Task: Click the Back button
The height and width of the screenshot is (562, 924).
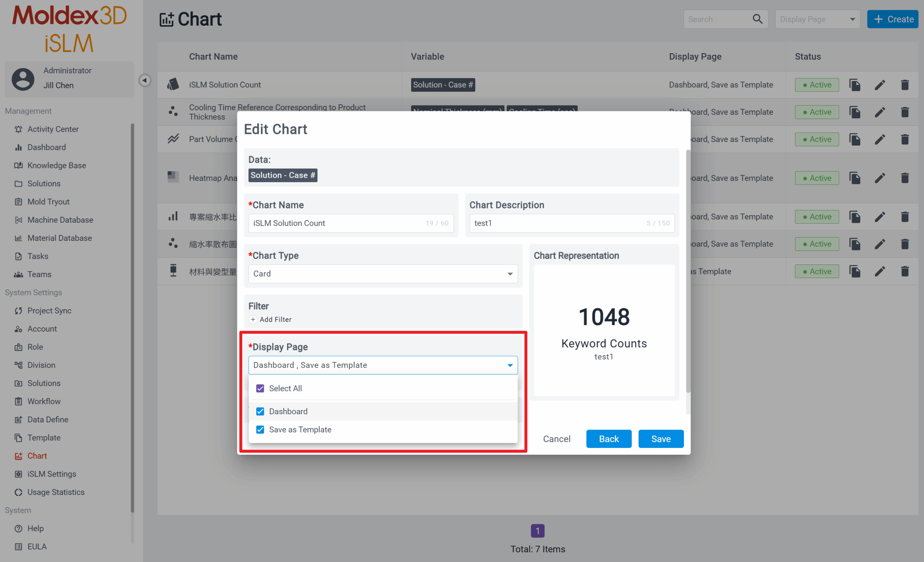Action: [x=609, y=439]
